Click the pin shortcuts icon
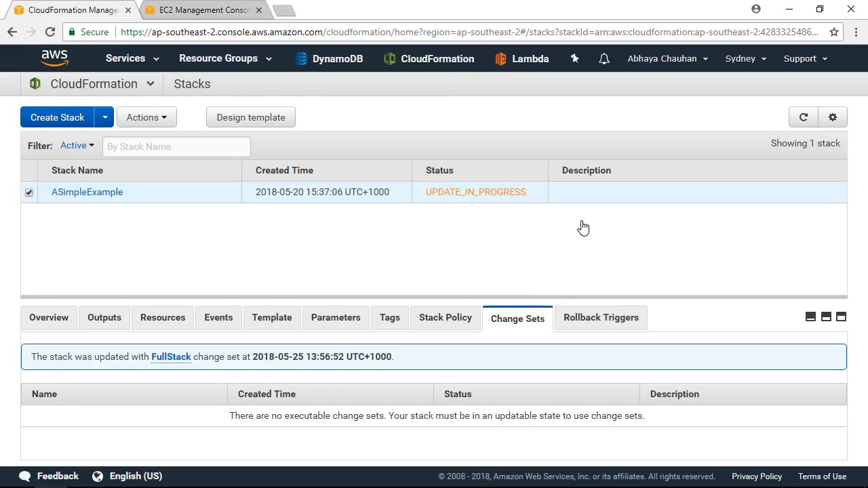868x488 pixels. click(x=574, y=59)
